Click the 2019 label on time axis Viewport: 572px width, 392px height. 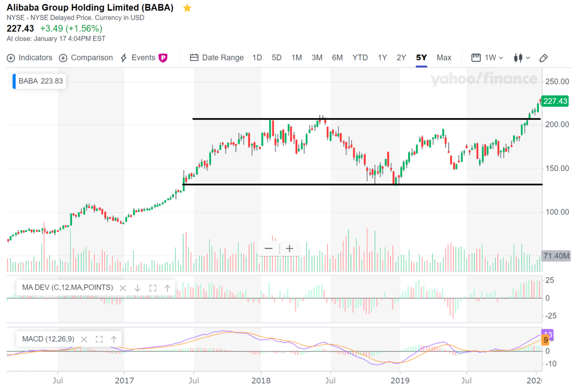tap(400, 382)
